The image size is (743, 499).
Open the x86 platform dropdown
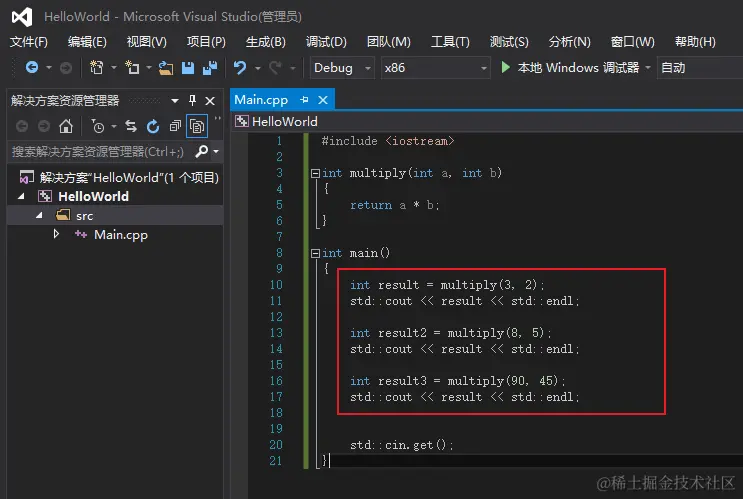click(435, 68)
